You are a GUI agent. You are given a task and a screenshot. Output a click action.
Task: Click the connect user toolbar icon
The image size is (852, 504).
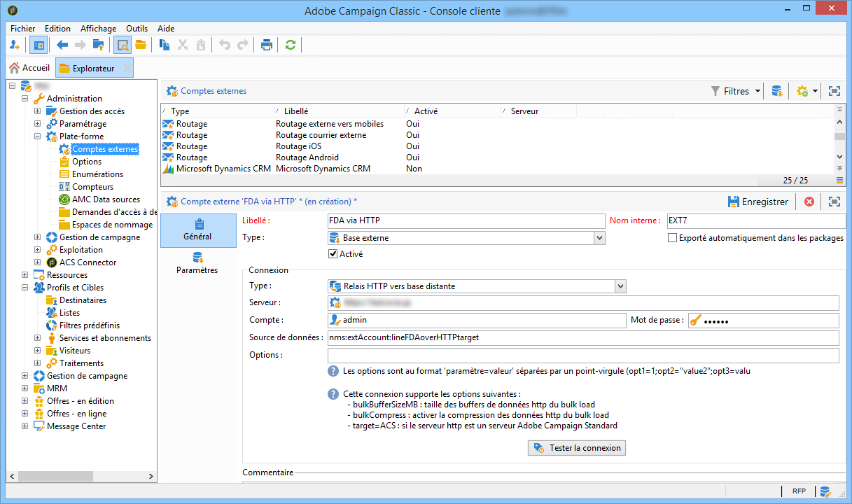click(15, 45)
